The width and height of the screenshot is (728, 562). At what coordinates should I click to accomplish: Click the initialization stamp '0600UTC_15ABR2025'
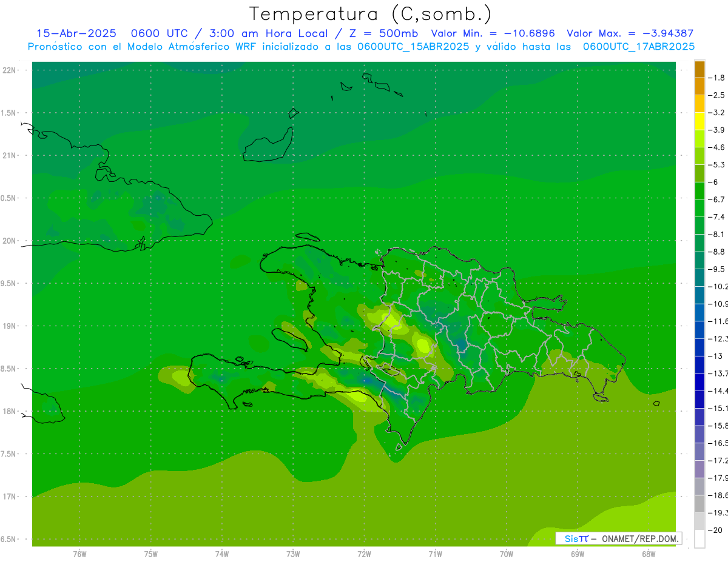(x=413, y=47)
